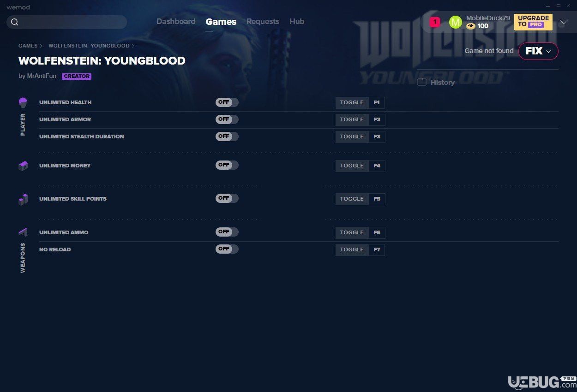Expand the account dropdown chevron
This screenshot has width=577, height=392.
pyautogui.click(x=564, y=22)
